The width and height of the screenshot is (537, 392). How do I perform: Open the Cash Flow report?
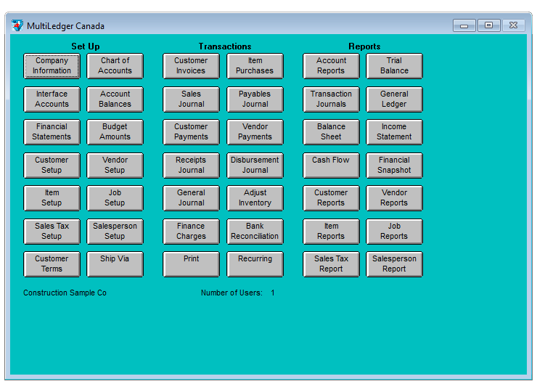pos(331,166)
